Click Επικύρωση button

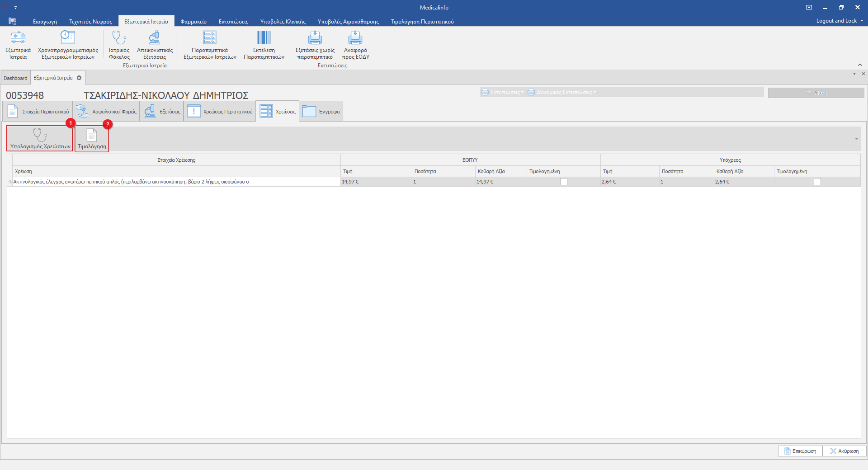(x=800, y=451)
